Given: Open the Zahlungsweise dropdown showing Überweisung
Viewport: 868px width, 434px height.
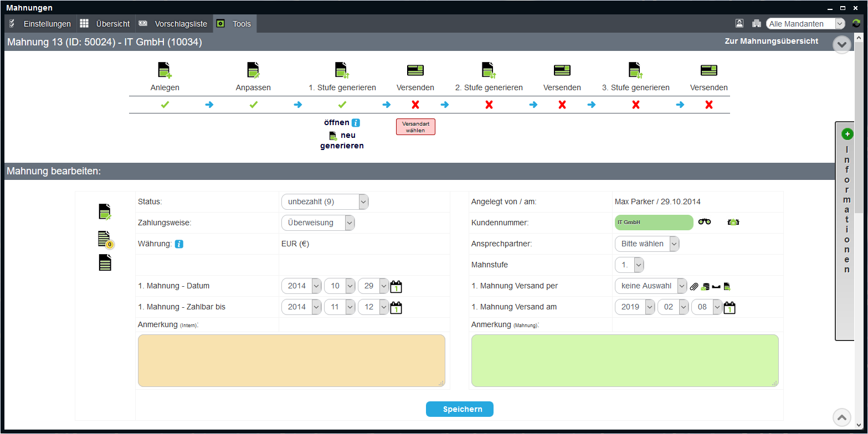Looking at the screenshot, I should [318, 223].
